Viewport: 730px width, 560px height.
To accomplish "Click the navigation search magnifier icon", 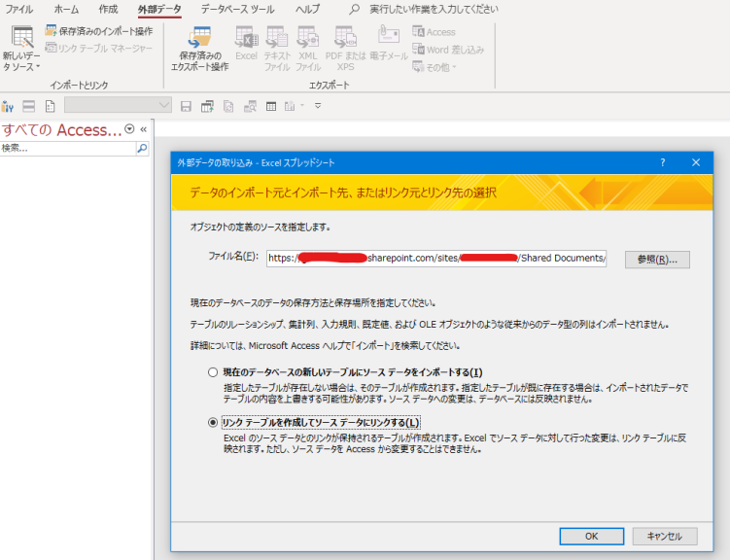I will [142, 149].
